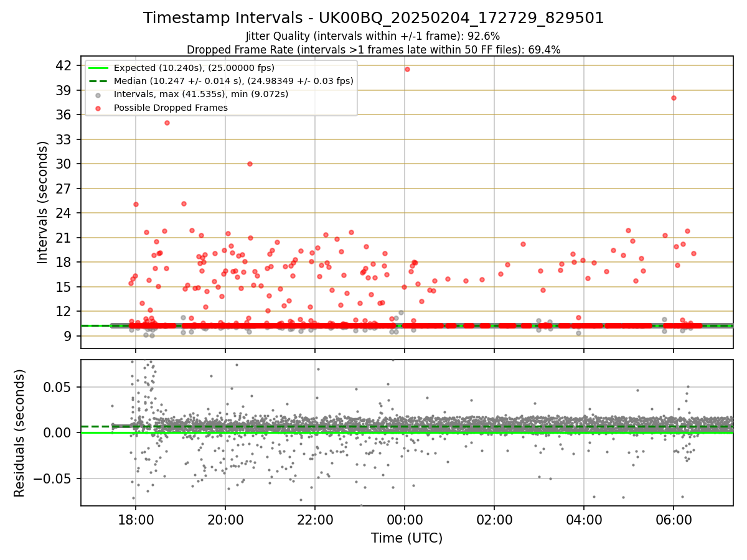The height and width of the screenshot is (560, 747).
Task: Click y-axis tick label '18' on intervals axis
Action: pyautogui.click(x=64, y=262)
